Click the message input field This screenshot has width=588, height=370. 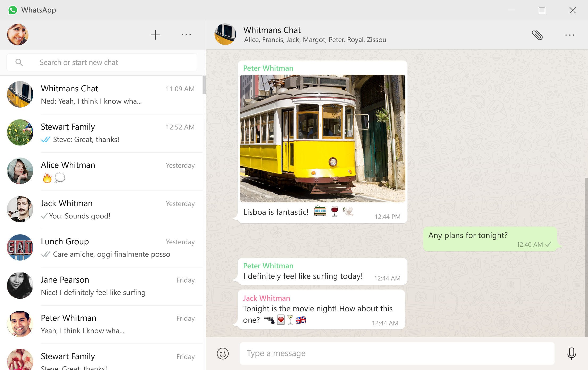click(397, 352)
